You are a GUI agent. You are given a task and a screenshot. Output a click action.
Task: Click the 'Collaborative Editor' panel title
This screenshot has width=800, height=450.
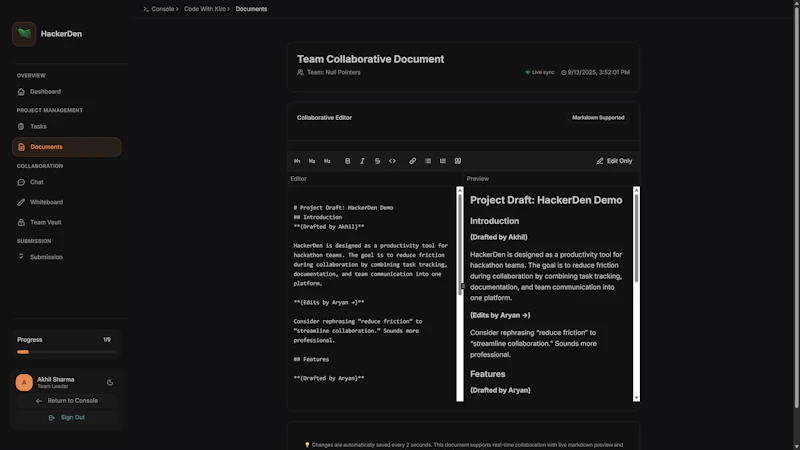pyautogui.click(x=324, y=118)
